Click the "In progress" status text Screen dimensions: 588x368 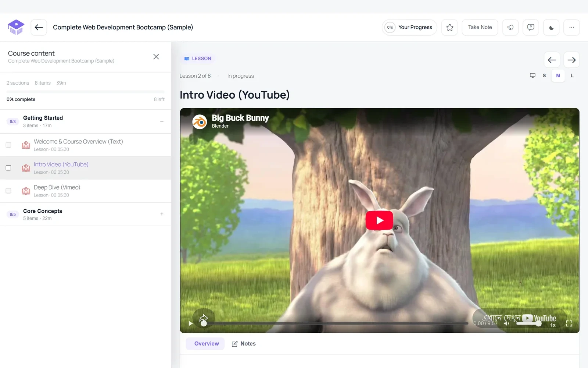[x=241, y=76]
